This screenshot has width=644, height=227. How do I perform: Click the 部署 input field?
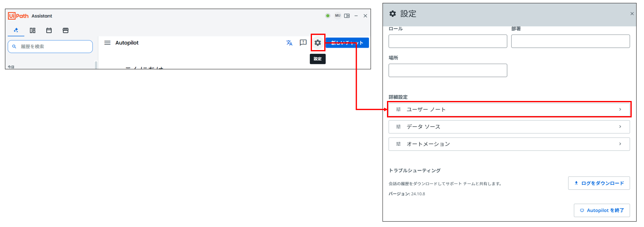(570, 41)
